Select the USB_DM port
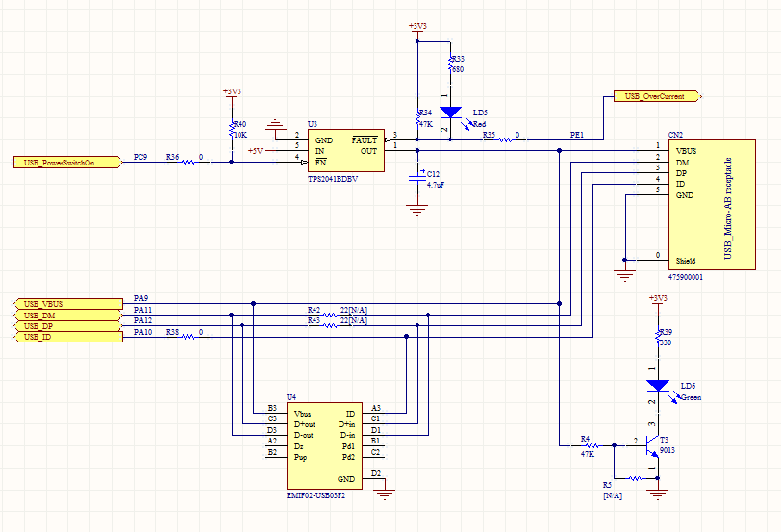Viewport: 781px width, 532px height. 68,315
